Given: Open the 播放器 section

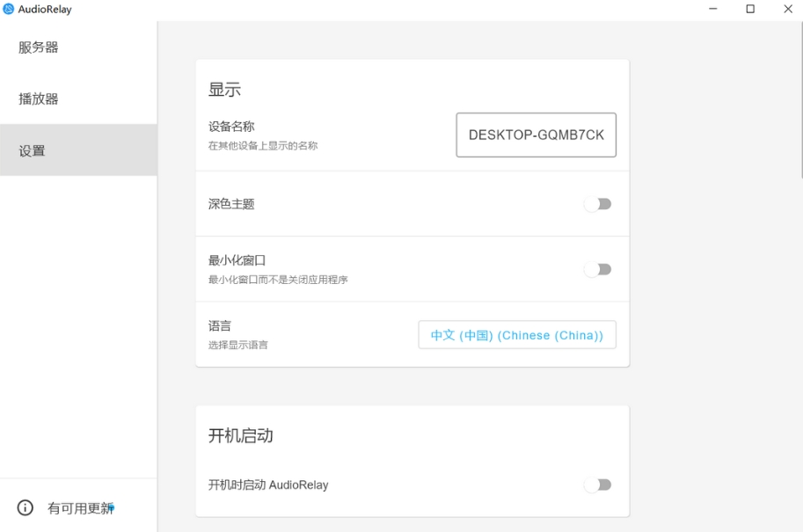Looking at the screenshot, I should click(78, 98).
